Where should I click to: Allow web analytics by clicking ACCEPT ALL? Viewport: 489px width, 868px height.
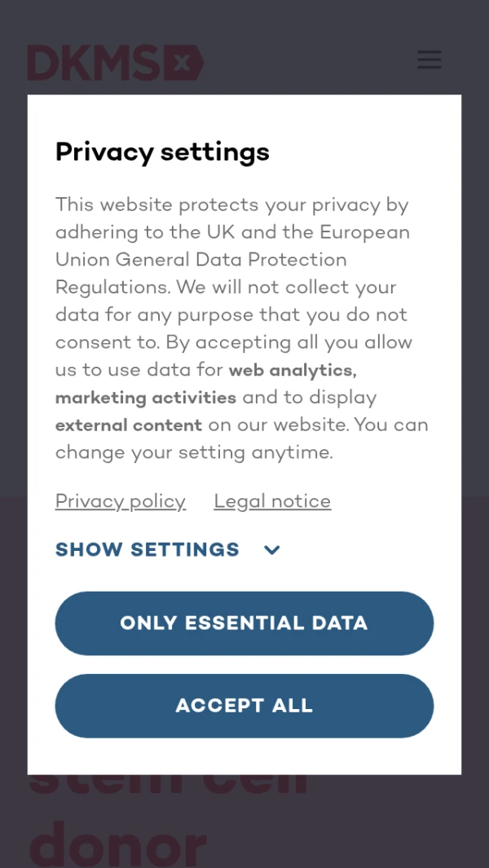pos(244,706)
